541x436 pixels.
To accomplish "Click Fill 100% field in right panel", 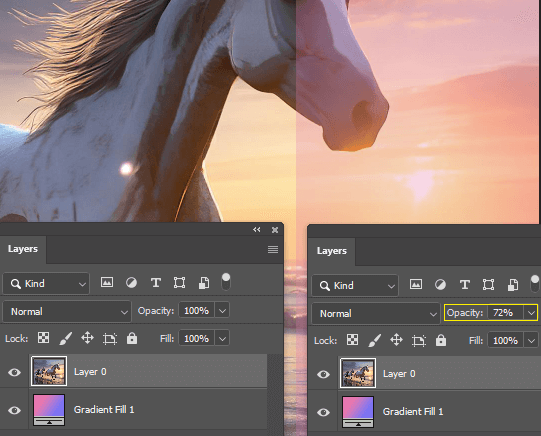I will (505, 341).
